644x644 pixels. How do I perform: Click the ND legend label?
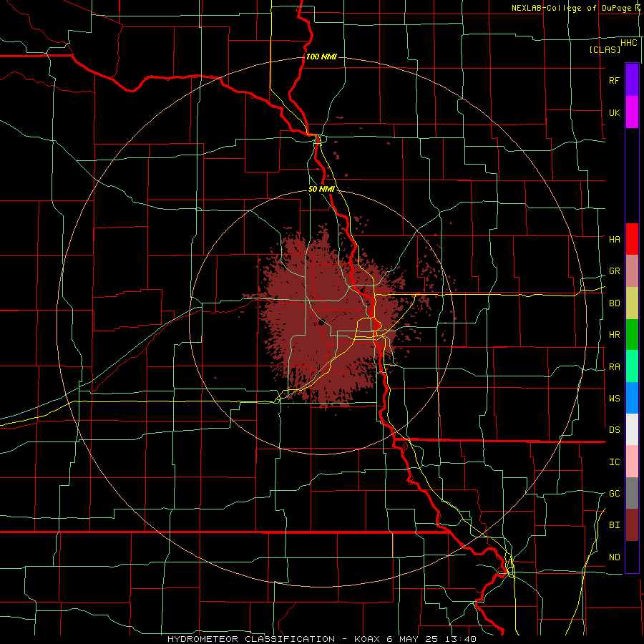tap(614, 557)
